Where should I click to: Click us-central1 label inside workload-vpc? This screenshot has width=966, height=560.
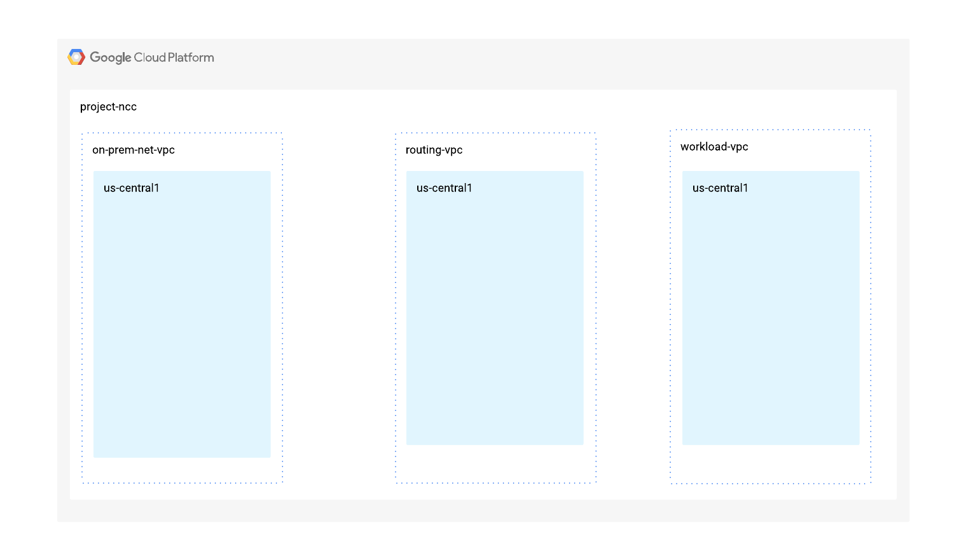click(721, 188)
